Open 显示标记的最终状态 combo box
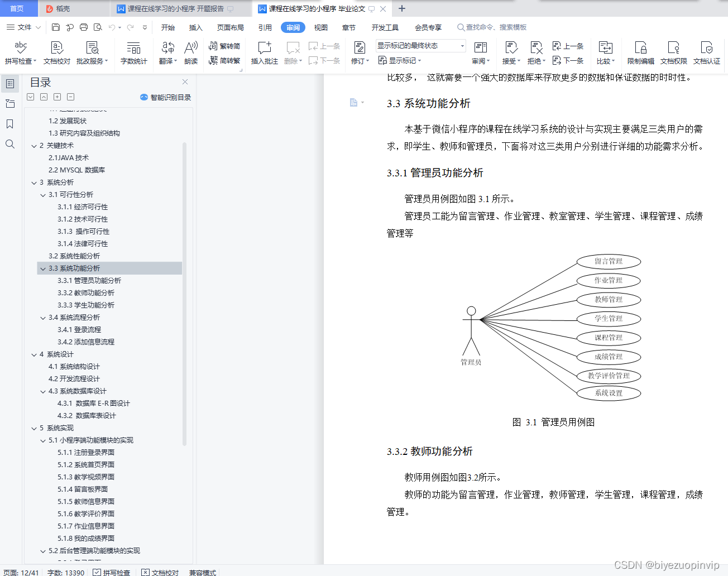728x576 pixels. coord(421,46)
